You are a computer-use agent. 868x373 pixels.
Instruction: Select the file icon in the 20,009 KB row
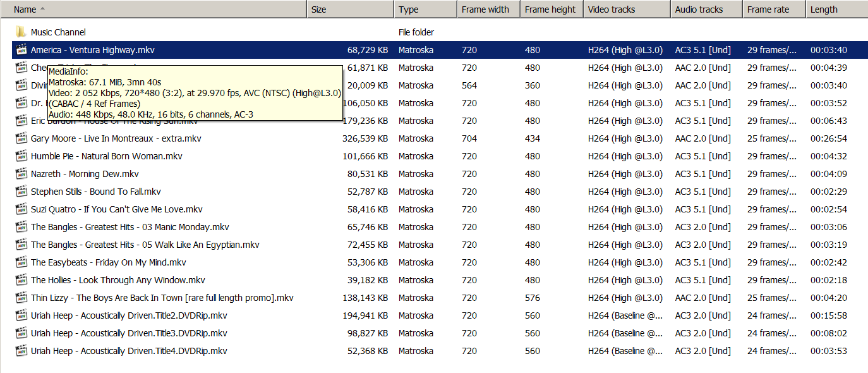click(21, 85)
